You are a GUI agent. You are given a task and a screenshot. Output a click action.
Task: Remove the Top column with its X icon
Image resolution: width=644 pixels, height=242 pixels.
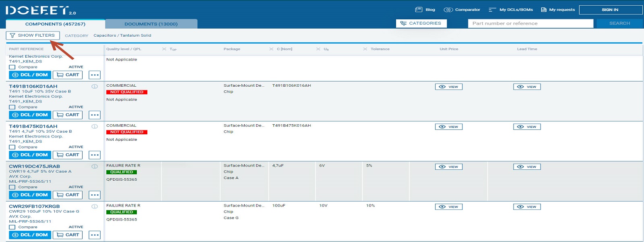click(x=164, y=49)
